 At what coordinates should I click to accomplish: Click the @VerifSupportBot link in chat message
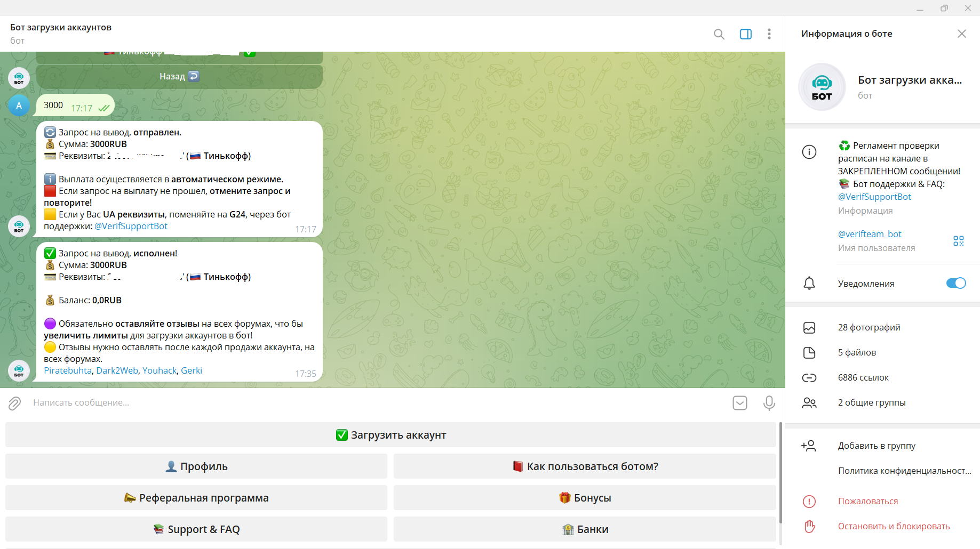131,226
